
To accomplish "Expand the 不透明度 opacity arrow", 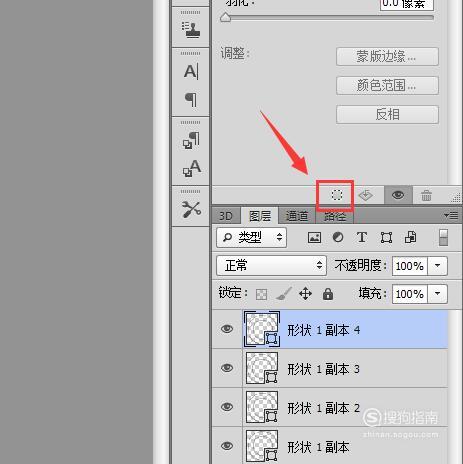I will pyautogui.click(x=437, y=266).
